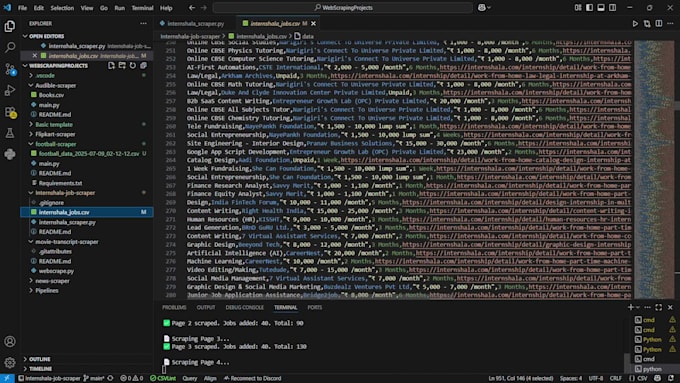Open the Search view in activity bar

point(10,47)
